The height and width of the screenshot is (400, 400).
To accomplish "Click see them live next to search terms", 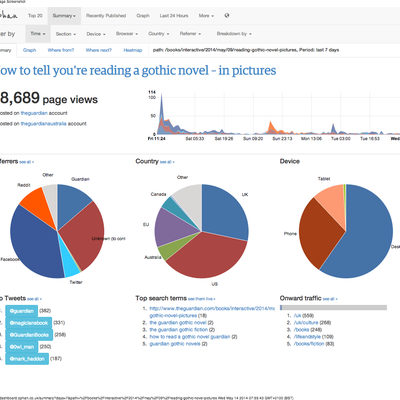I will tap(202, 299).
